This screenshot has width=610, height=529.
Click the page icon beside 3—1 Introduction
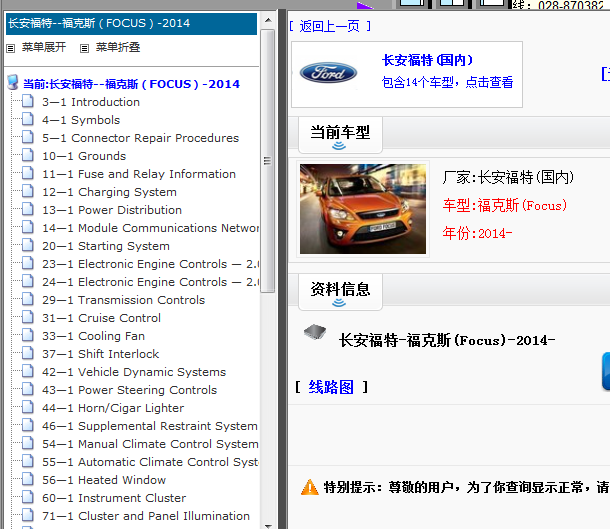pyautogui.click(x=28, y=102)
